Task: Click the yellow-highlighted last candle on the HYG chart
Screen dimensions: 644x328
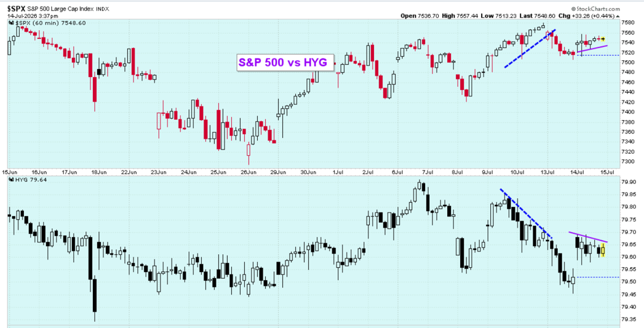Action: (603, 250)
